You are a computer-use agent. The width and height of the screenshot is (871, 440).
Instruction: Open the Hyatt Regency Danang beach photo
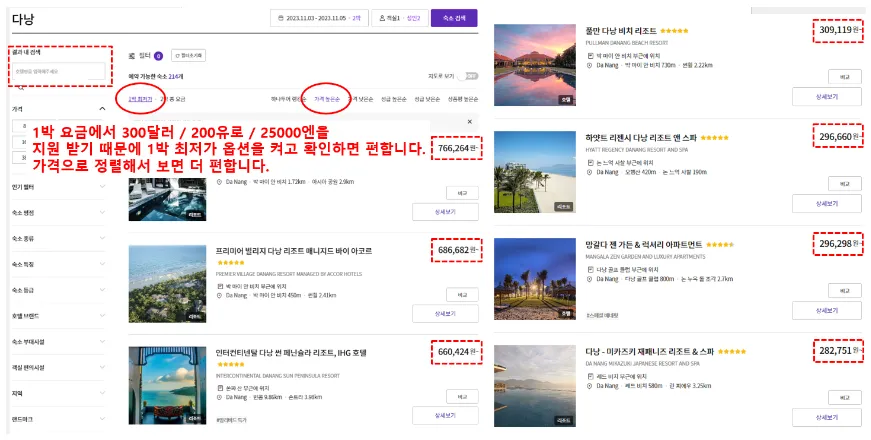click(x=535, y=172)
